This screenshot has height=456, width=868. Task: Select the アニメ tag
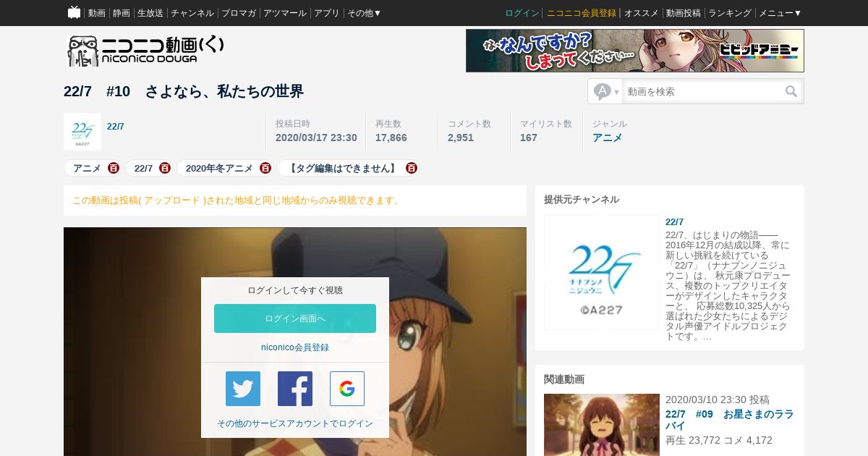87,168
